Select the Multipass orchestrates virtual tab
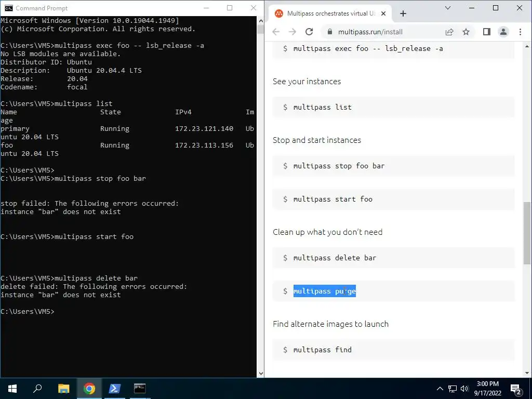This screenshot has height=399, width=532. click(x=331, y=14)
